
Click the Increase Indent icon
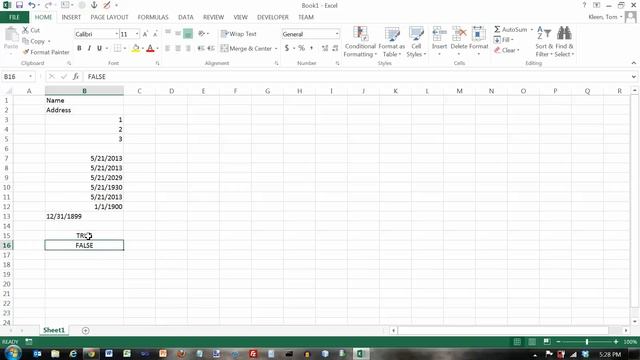[x=211, y=49]
